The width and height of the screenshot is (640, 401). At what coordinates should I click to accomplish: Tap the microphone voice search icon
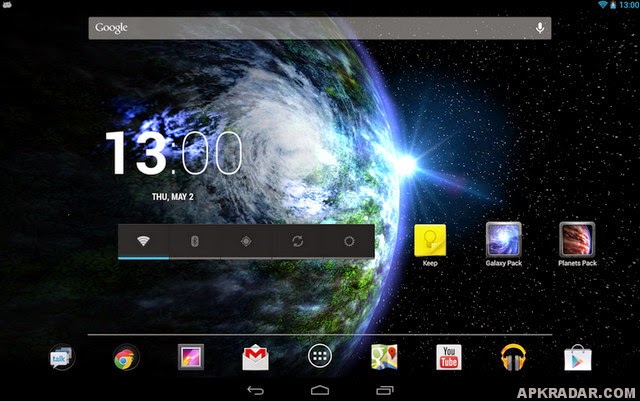[x=540, y=28]
